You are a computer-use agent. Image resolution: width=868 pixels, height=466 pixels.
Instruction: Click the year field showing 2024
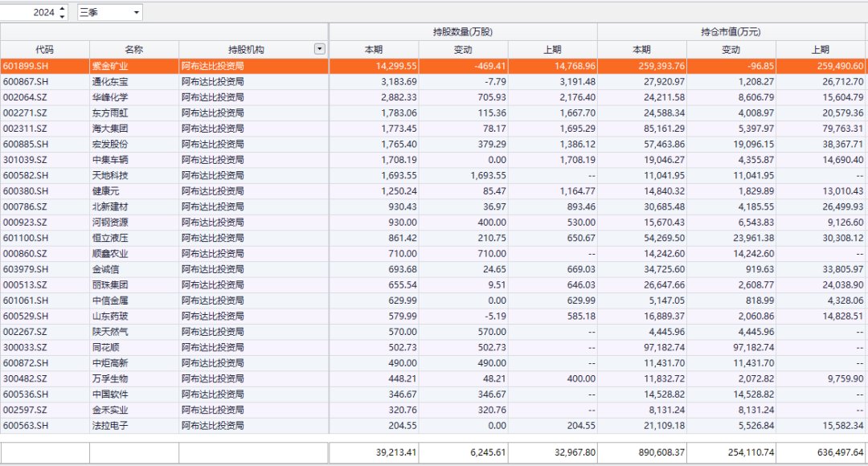[31, 12]
